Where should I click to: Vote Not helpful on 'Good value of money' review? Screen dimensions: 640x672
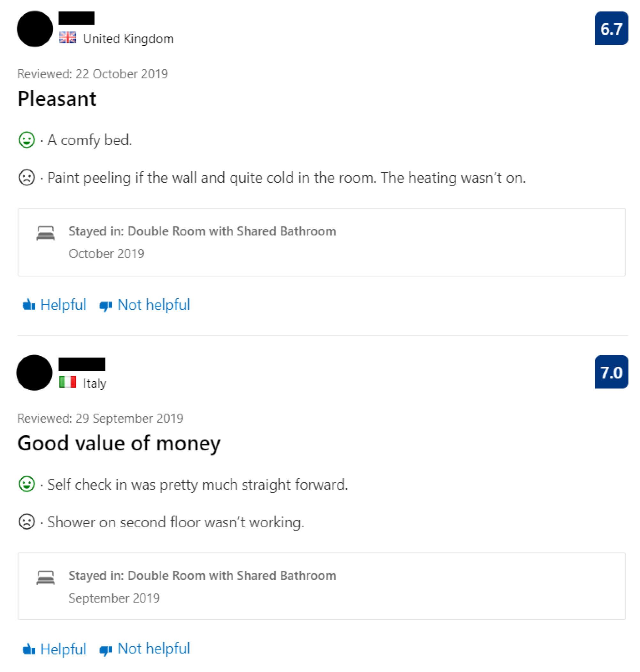tap(145, 649)
